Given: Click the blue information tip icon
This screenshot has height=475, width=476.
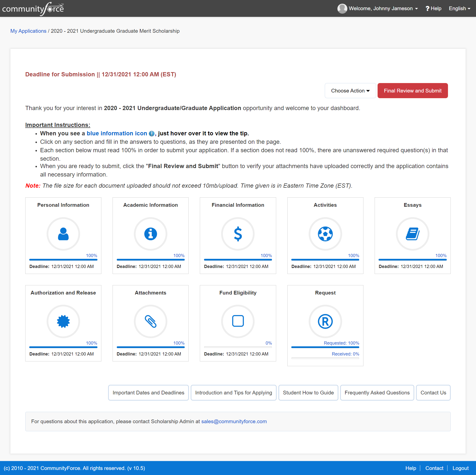Looking at the screenshot, I should 151,134.
